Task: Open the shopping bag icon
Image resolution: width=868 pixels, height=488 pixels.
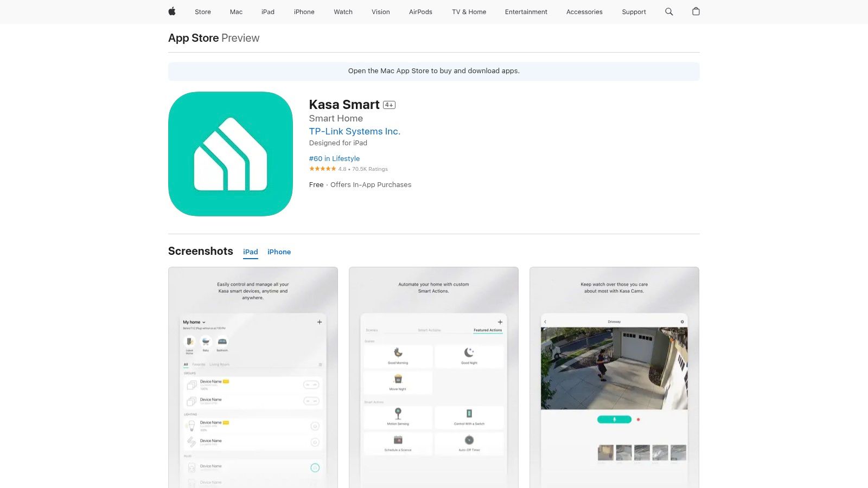Action: coord(696,11)
